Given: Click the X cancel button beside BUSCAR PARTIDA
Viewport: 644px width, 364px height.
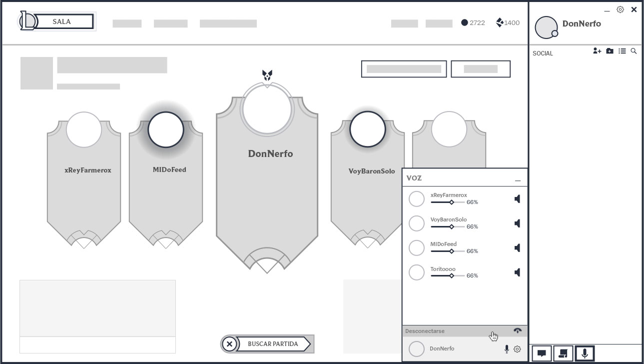Looking at the screenshot, I should tap(229, 344).
